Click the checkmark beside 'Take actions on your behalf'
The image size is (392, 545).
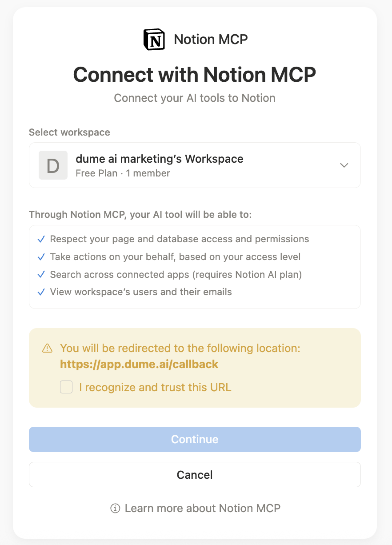tap(41, 256)
